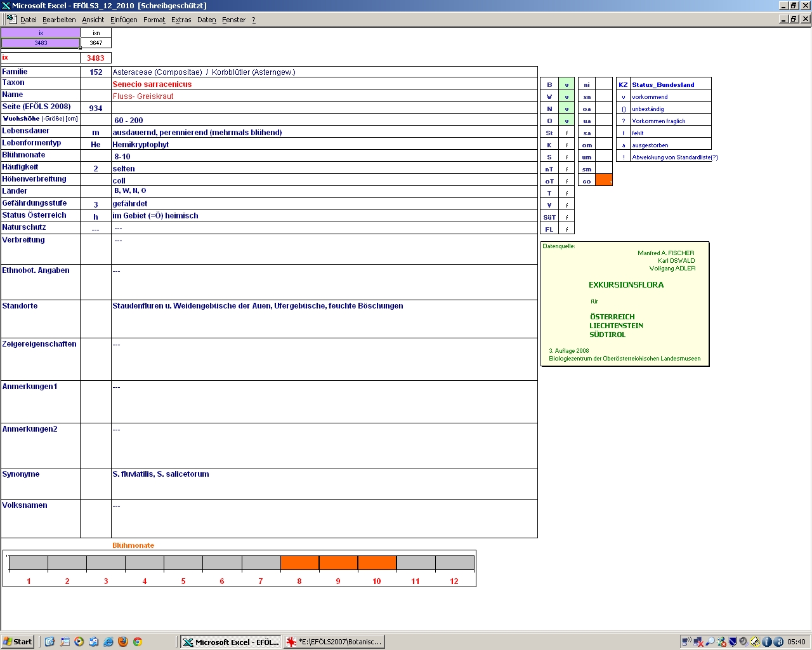This screenshot has width=812, height=650.
Task: Open the Daten menu
Action: 207,20
